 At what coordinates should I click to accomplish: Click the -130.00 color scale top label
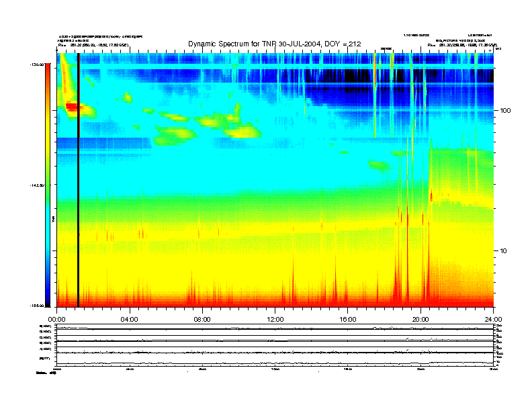(x=38, y=64)
